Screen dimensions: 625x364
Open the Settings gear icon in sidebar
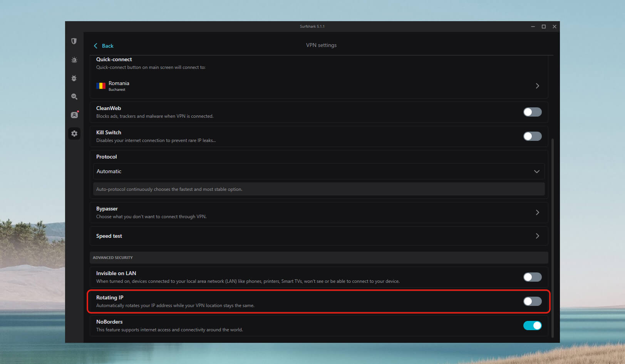74,134
